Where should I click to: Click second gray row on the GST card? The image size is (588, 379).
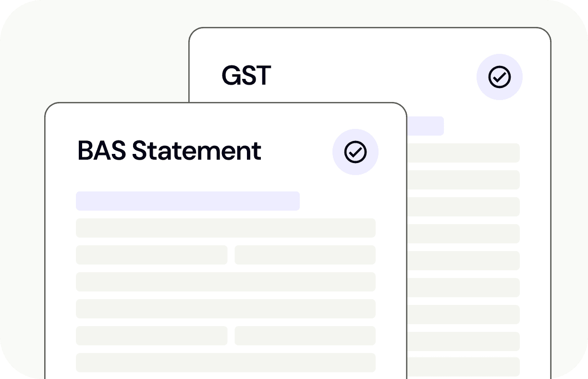(463, 180)
